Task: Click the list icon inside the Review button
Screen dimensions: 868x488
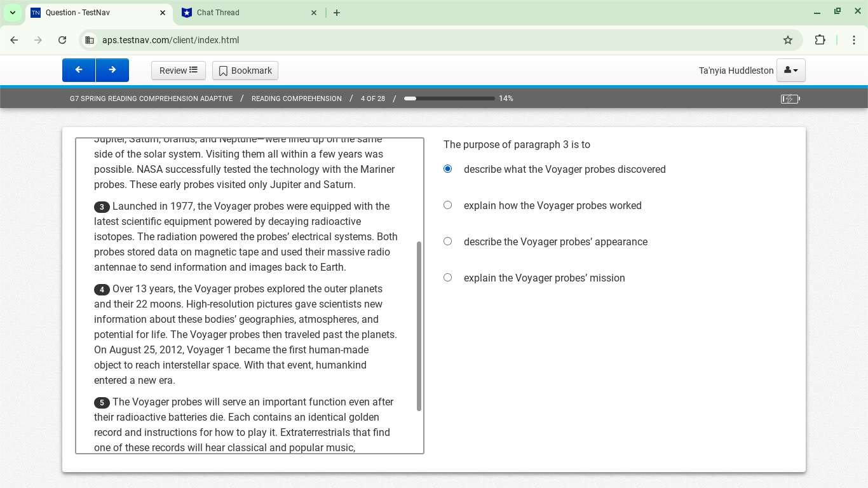Action: [x=194, y=70]
